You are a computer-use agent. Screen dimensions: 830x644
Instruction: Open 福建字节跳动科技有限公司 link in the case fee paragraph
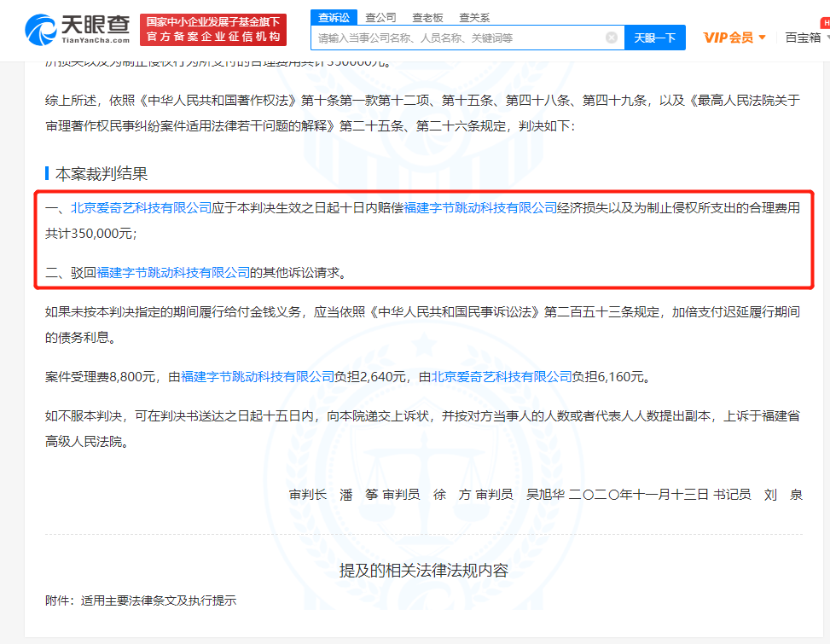258,377
